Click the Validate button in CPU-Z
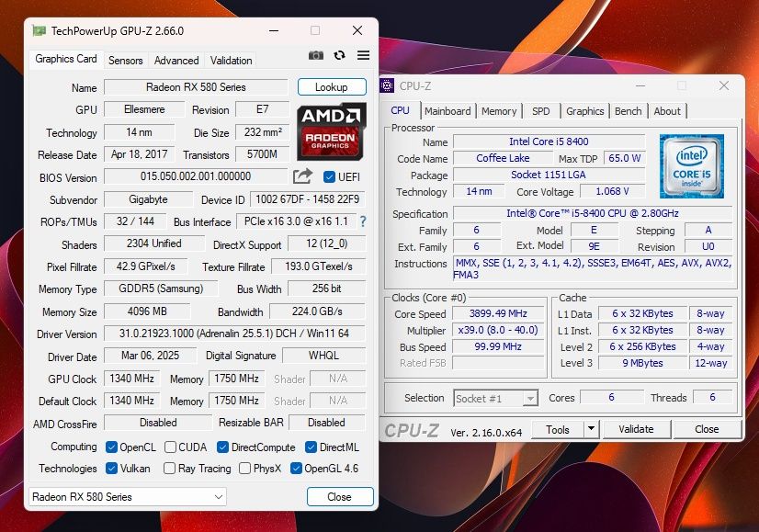Screen dimensions: 759x532 click(x=636, y=429)
